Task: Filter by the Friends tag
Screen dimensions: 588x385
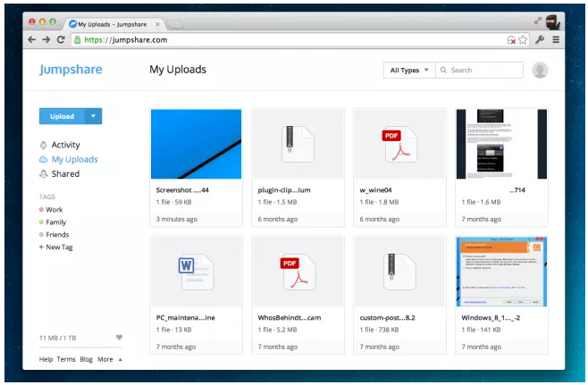Action: 57,235
